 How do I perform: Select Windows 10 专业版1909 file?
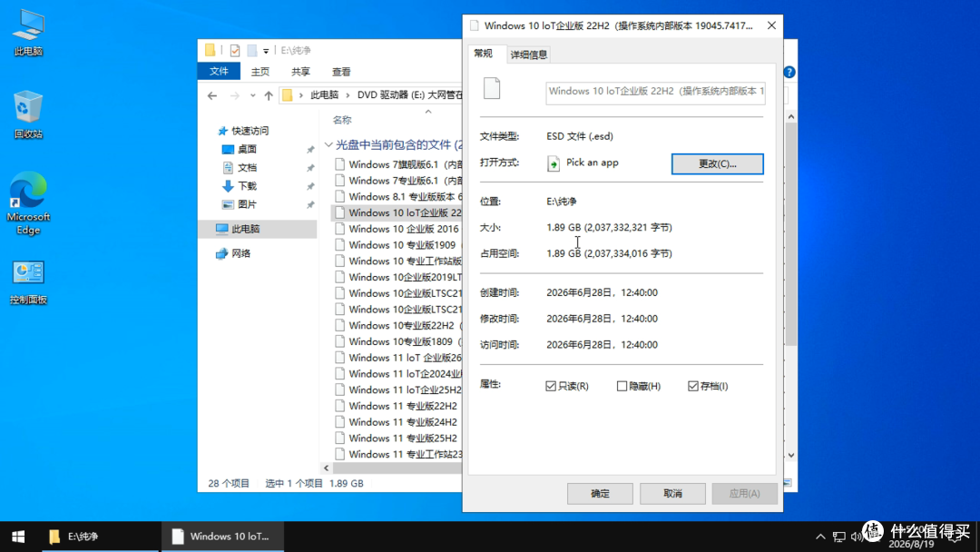(x=402, y=245)
